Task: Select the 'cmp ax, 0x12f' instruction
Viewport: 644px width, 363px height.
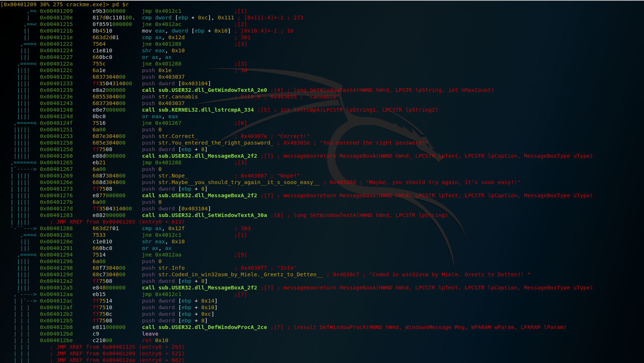Action: (163, 228)
